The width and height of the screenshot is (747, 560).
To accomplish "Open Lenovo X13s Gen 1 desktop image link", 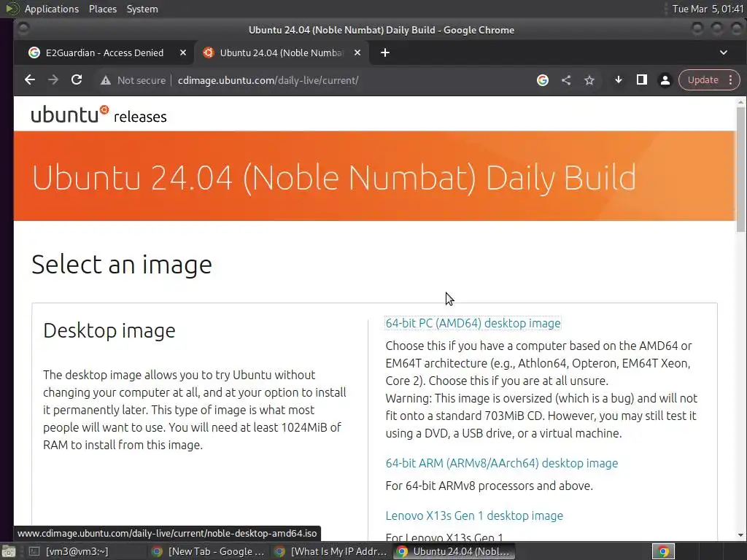I will coord(474,516).
